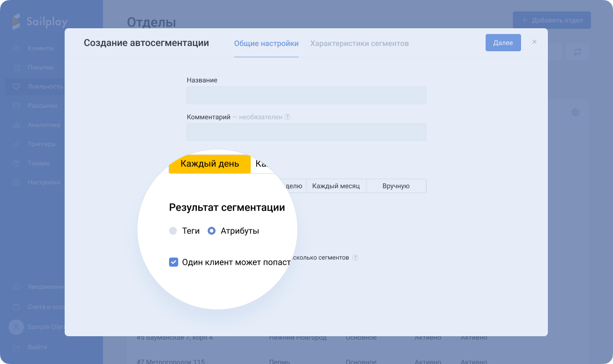Close the Создание автосегментации dialog
Screen dimensions: 613x364
534,42
